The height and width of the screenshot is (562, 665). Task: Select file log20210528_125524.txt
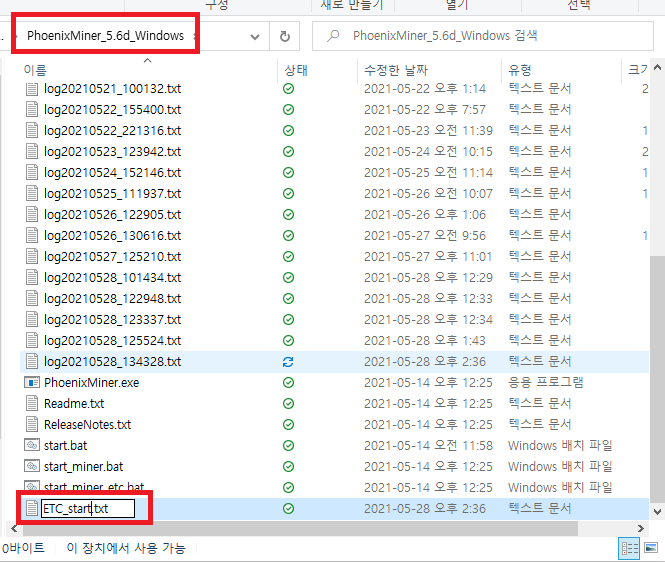tap(112, 341)
